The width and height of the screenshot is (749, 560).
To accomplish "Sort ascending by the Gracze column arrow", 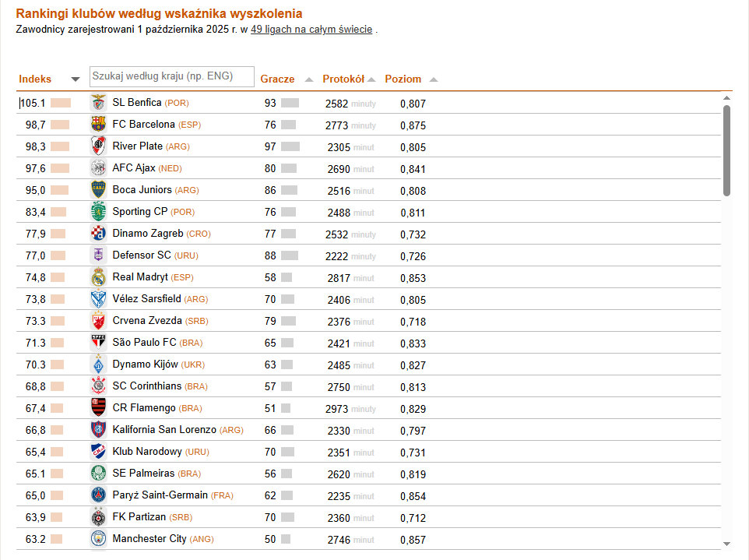I will coord(309,79).
